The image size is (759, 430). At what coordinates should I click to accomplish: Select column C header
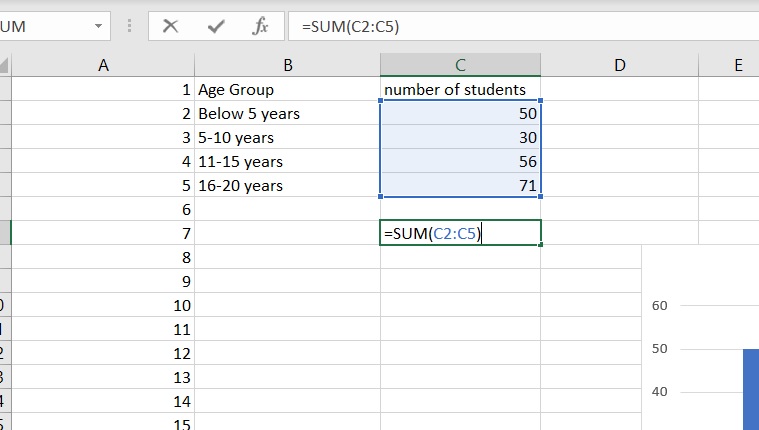click(460, 65)
